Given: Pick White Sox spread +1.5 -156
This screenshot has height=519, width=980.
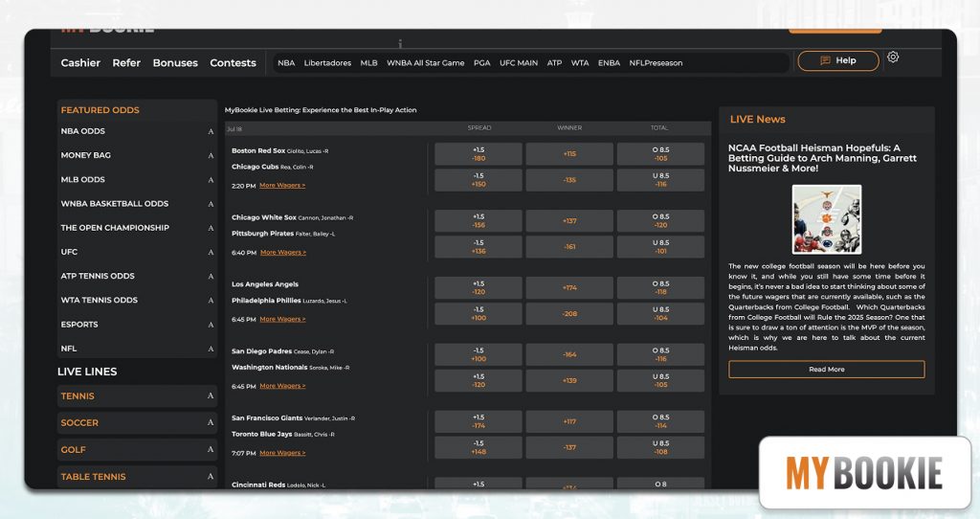Looking at the screenshot, I should tap(479, 221).
